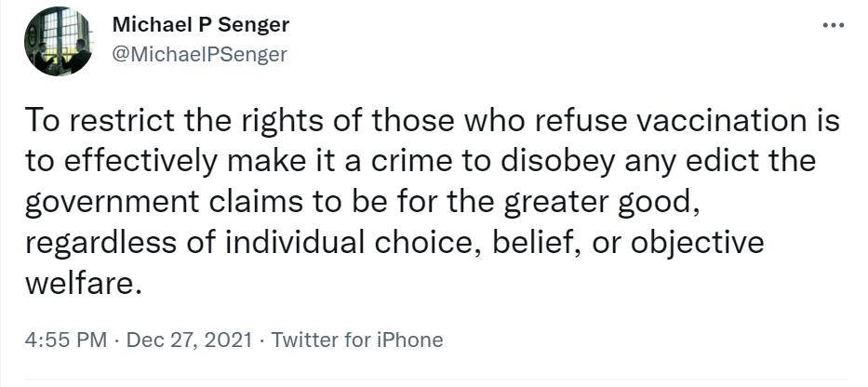Click Michael P Senger's profile avatar
Screen dimensions: 868x387
(58, 41)
